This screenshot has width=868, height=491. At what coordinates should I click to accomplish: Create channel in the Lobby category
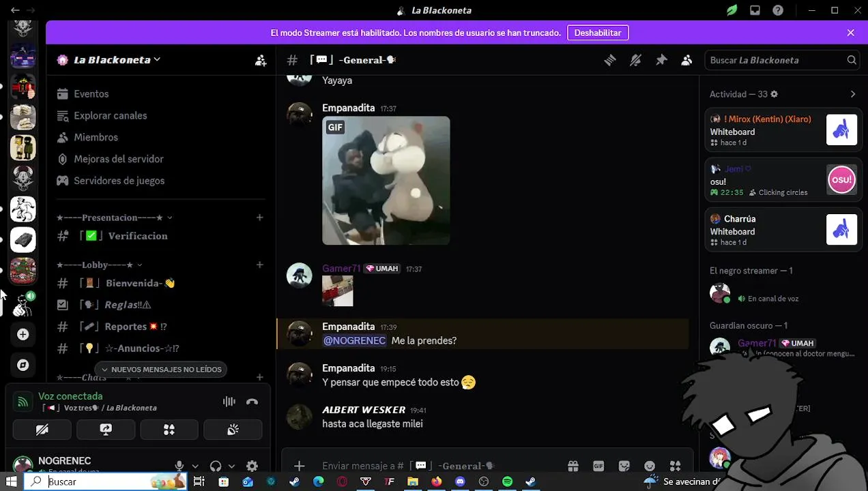point(259,265)
